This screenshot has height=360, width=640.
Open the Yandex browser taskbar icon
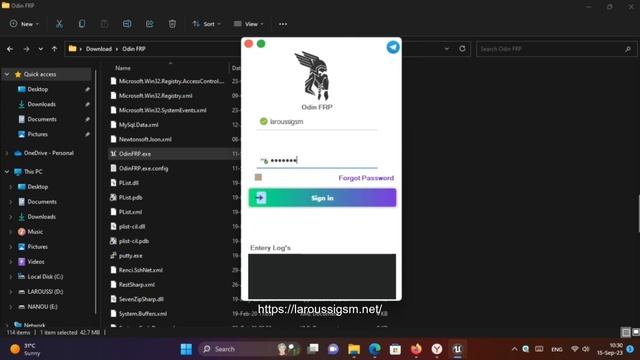[x=437, y=349]
